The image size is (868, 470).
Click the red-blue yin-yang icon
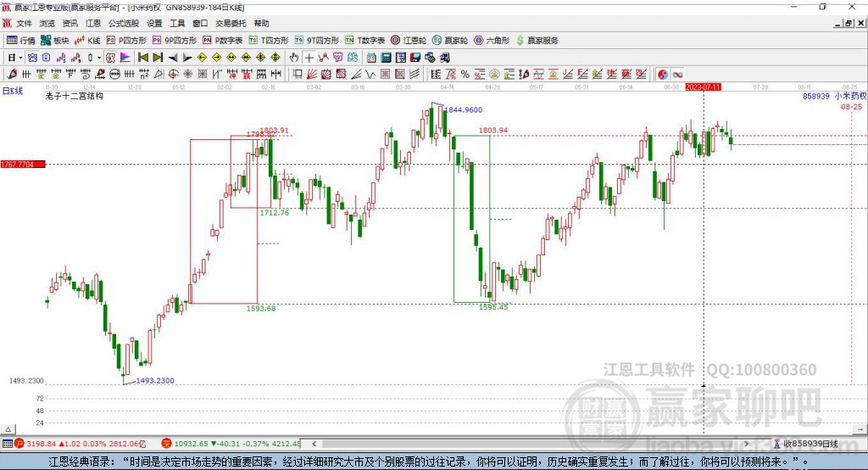click(x=663, y=75)
